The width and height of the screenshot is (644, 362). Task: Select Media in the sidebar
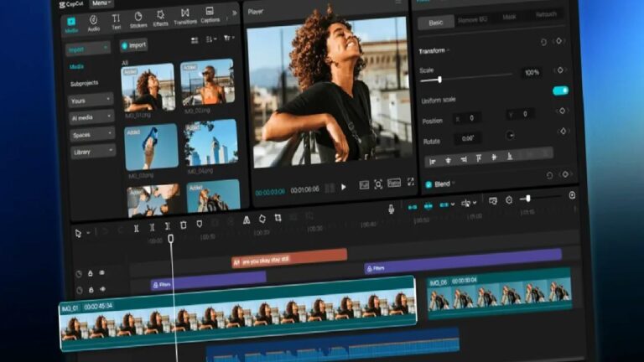[76, 66]
